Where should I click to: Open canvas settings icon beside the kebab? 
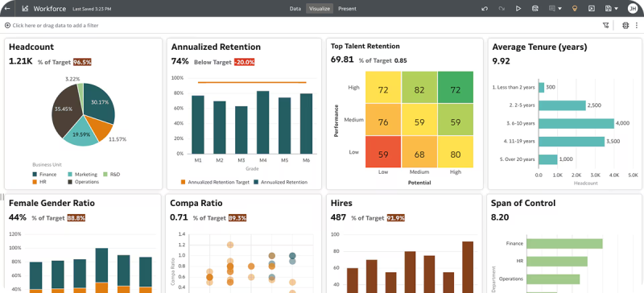pos(625,26)
